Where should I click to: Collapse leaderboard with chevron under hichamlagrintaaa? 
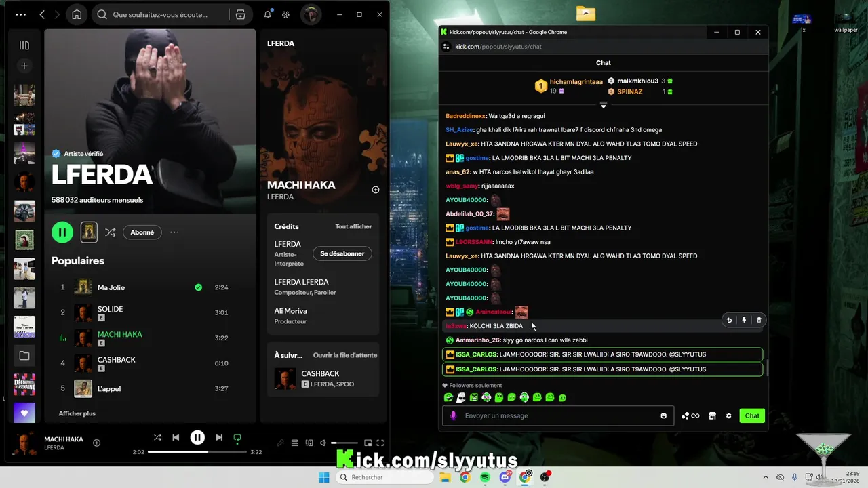pyautogui.click(x=603, y=105)
